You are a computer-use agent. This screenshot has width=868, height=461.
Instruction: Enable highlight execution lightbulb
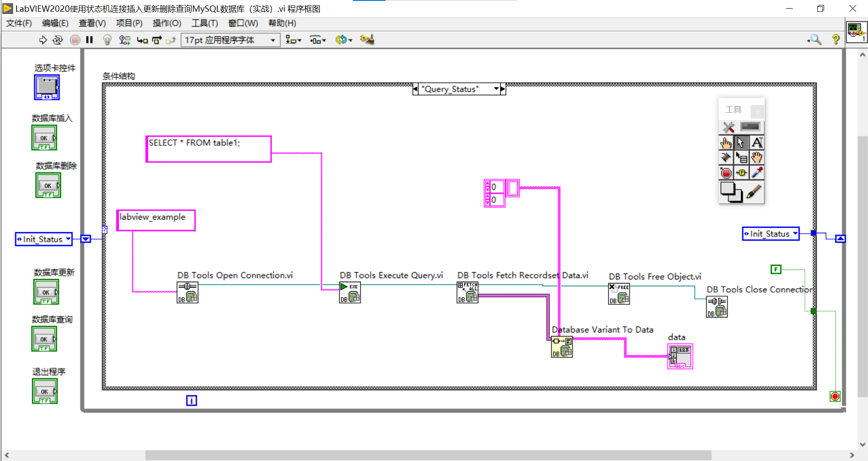pos(107,40)
